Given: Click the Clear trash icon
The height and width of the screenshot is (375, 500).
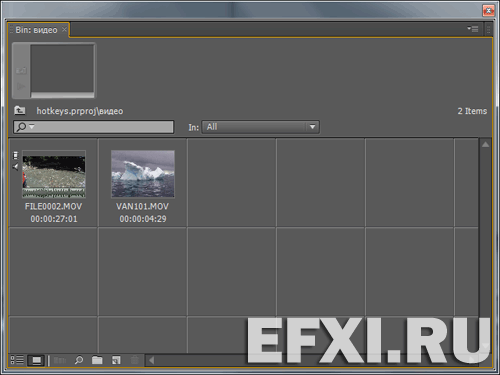Looking at the screenshot, I should point(135,360).
